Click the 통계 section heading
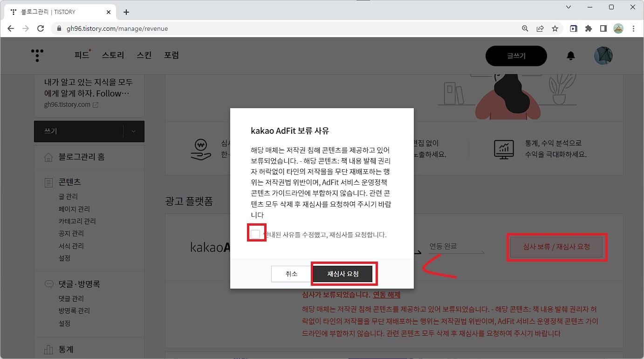Screen dimensions: 644x359 pyautogui.click(x=66, y=349)
